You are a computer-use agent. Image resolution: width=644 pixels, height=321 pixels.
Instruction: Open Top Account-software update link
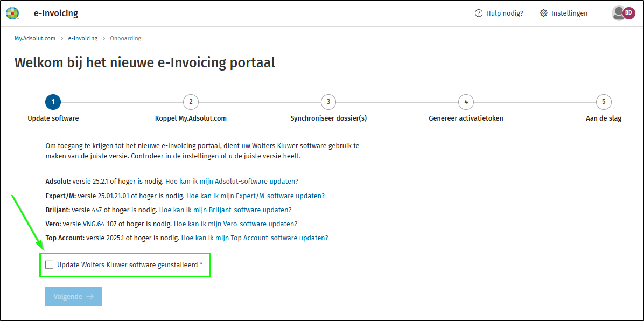pyautogui.click(x=254, y=238)
